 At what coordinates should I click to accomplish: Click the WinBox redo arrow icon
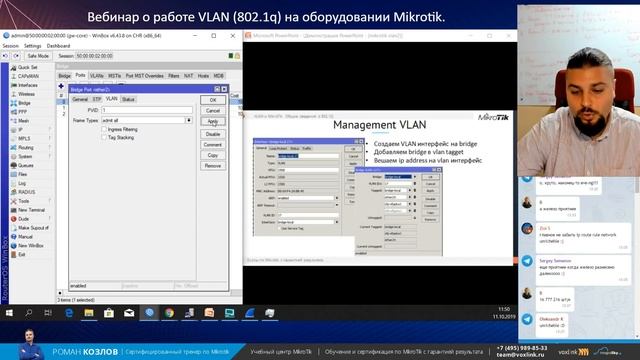pyautogui.click(x=16, y=56)
